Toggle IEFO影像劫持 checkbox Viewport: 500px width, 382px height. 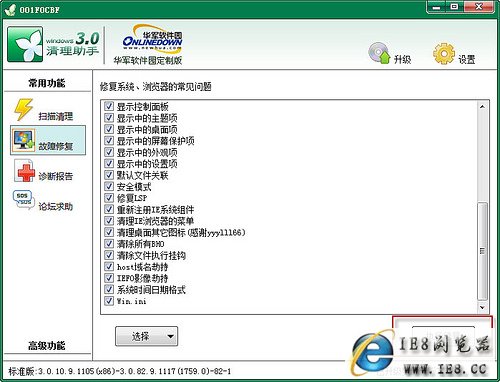click(x=109, y=277)
